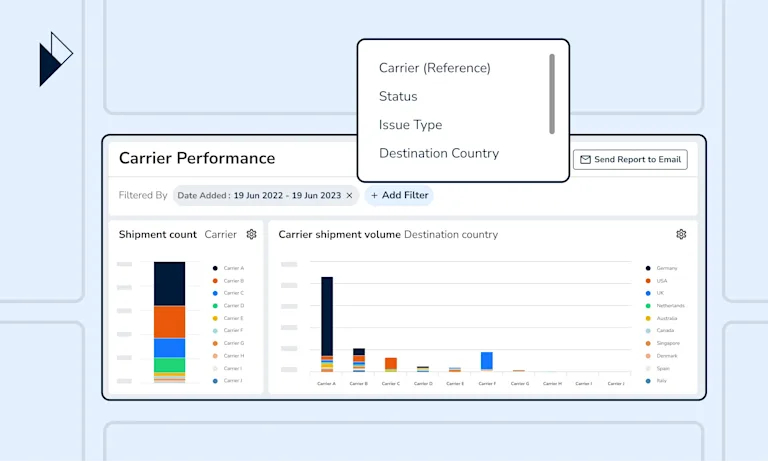Viewport: 768px width, 461px height.
Task: Toggle Carrier C legend entry
Action: click(228, 293)
